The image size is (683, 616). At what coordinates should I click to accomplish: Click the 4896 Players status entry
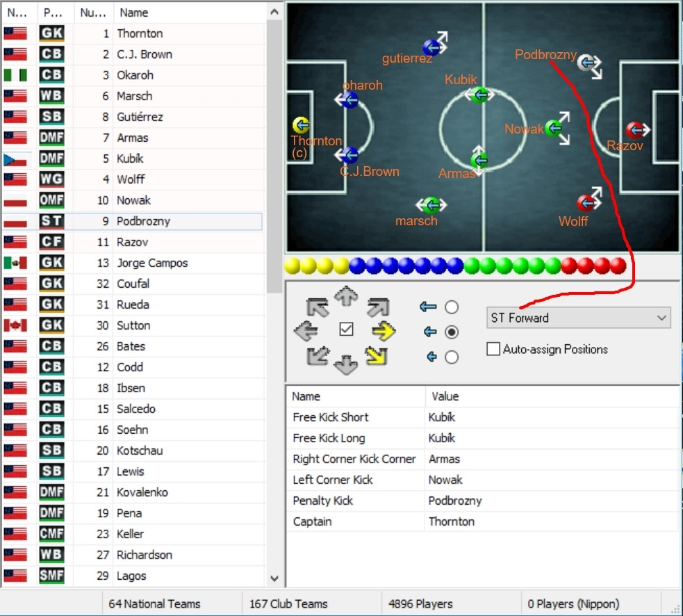tap(420, 603)
